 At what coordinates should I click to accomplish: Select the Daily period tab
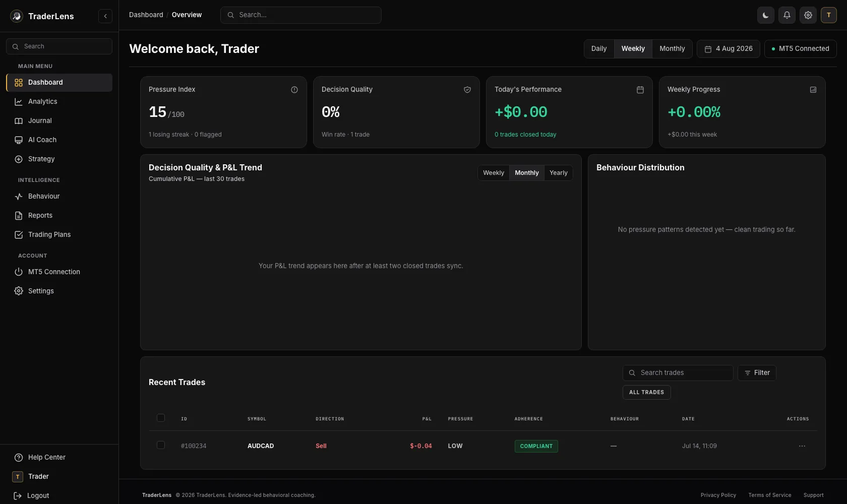599,49
